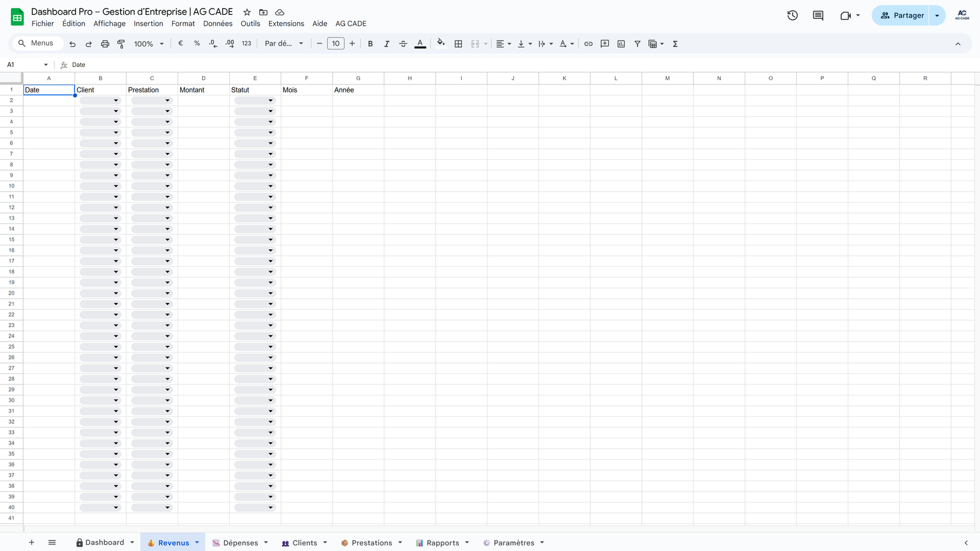Switch to the Dépenses sheet tab
This screenshot has height=551, width=980.
pyautogui.click(x=240, y=543)
